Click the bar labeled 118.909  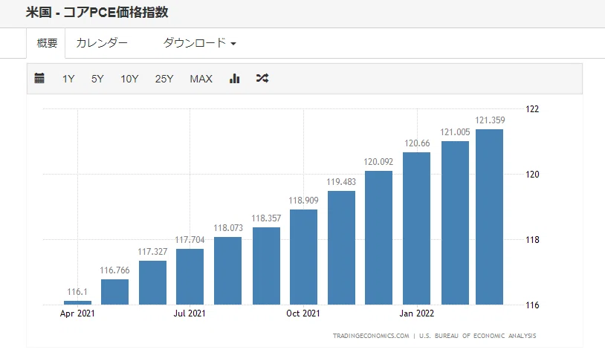pyautogui.click(x=304, y=257)
